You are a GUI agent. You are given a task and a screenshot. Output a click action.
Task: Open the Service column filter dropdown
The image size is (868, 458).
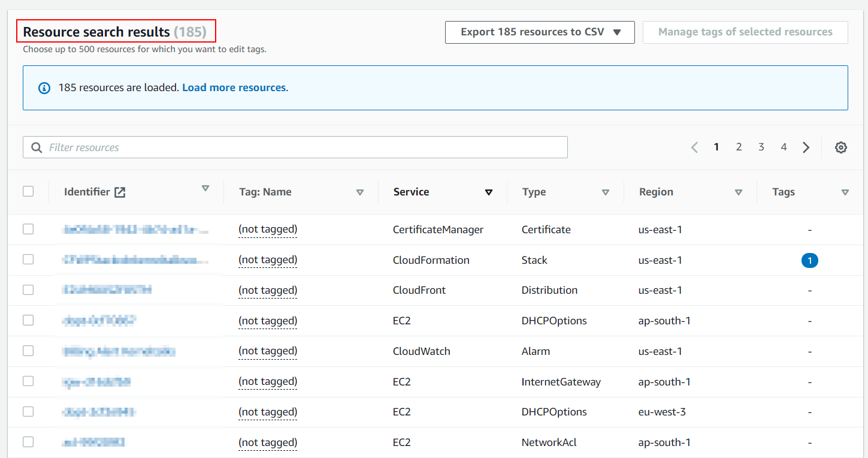coord(489,192)
